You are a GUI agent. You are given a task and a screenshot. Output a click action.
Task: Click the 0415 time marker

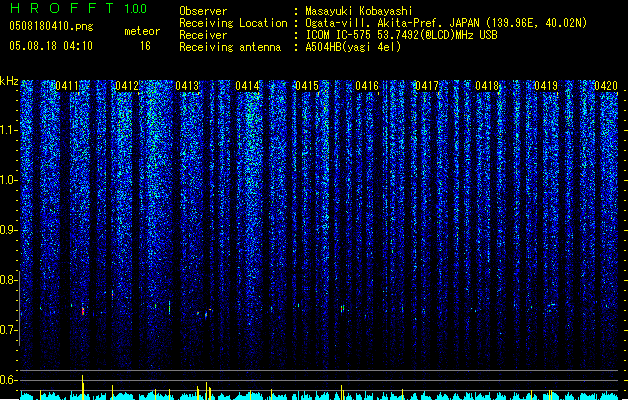click(x=307, y=86)
